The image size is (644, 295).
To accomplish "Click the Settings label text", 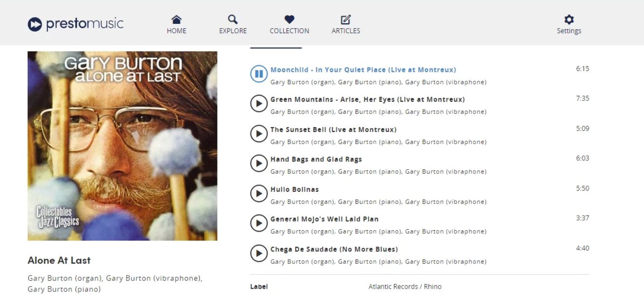I will point(569,31).
